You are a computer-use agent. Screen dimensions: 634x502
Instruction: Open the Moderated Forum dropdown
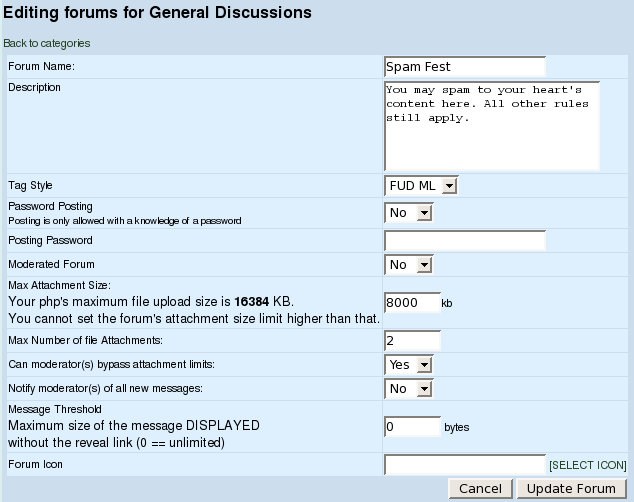tap(408, 265)
